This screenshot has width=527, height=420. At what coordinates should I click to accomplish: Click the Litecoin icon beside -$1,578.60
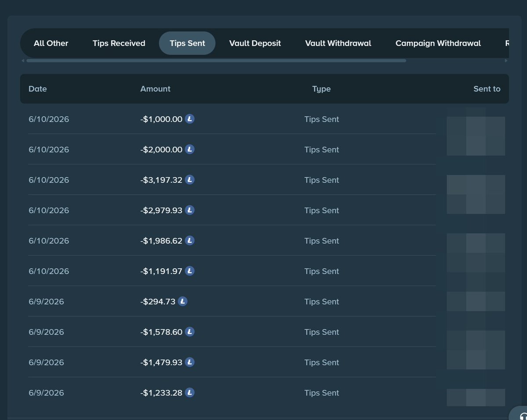[x=189, y=332]
